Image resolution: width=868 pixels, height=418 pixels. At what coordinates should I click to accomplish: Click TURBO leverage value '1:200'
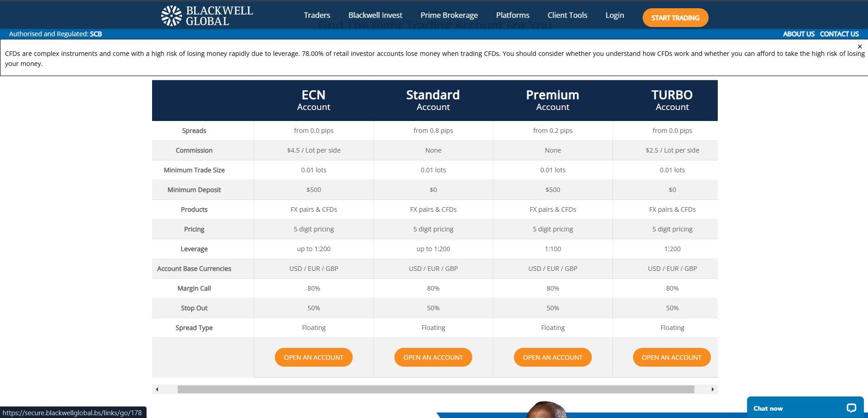pos(672,249)
